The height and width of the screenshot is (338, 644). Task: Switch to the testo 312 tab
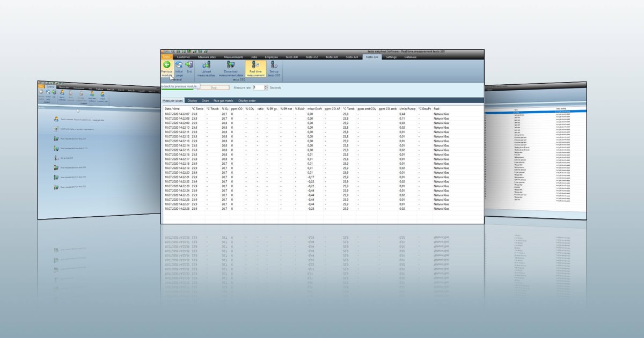coord(312,57)
